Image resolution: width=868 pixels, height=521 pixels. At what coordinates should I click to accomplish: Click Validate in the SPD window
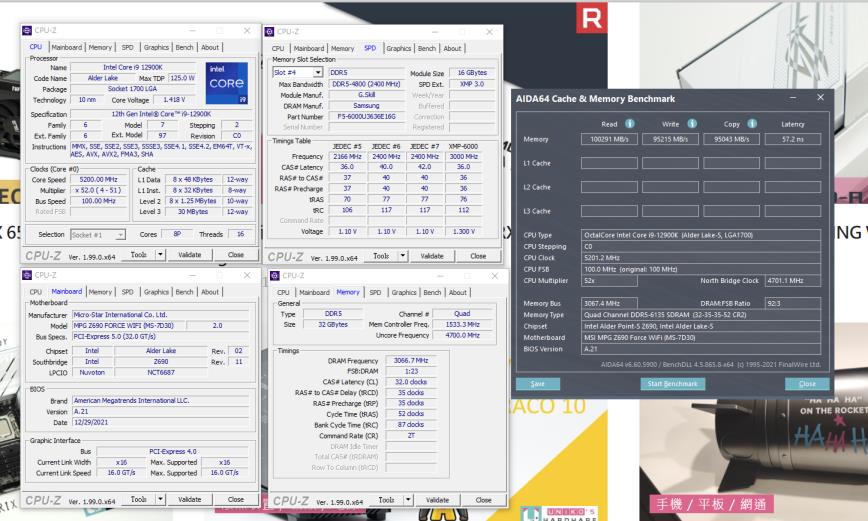click(432, 256)
